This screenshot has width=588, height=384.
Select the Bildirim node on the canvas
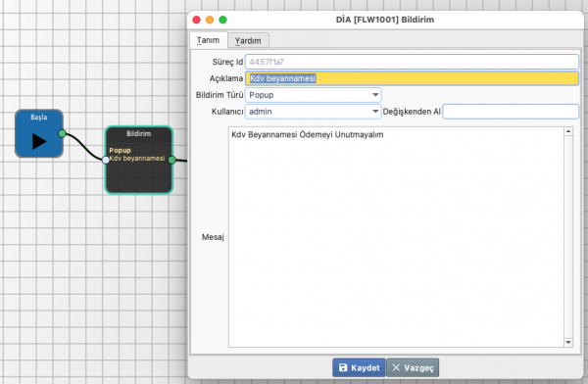139,160
